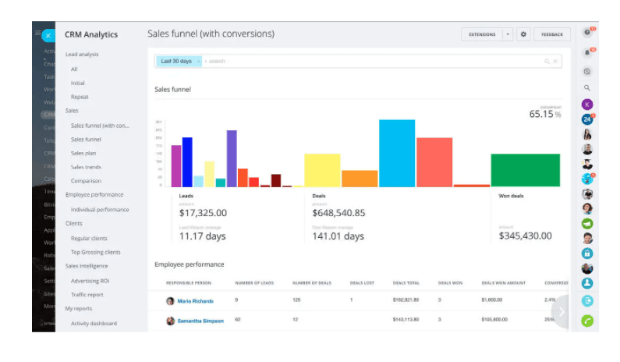This screenshot has height=362, width=620.
Task: Click the $648,540.85 Deals amount
Action: (338, 213)
